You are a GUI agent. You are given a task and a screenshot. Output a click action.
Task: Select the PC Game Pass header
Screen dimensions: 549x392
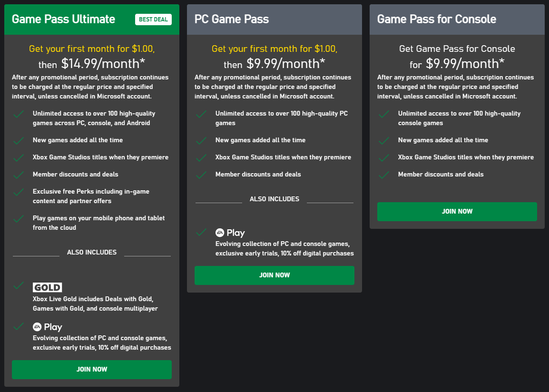click(232, 19)
